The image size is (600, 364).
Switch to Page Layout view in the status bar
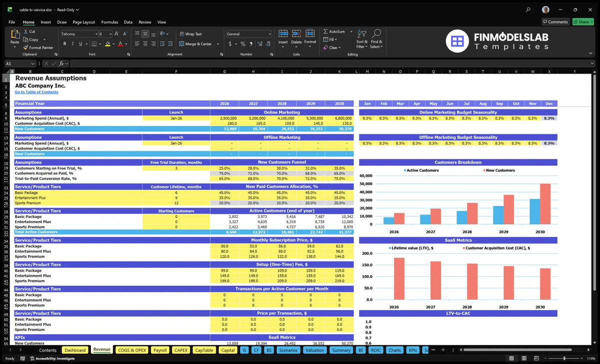tap(523, 359)
